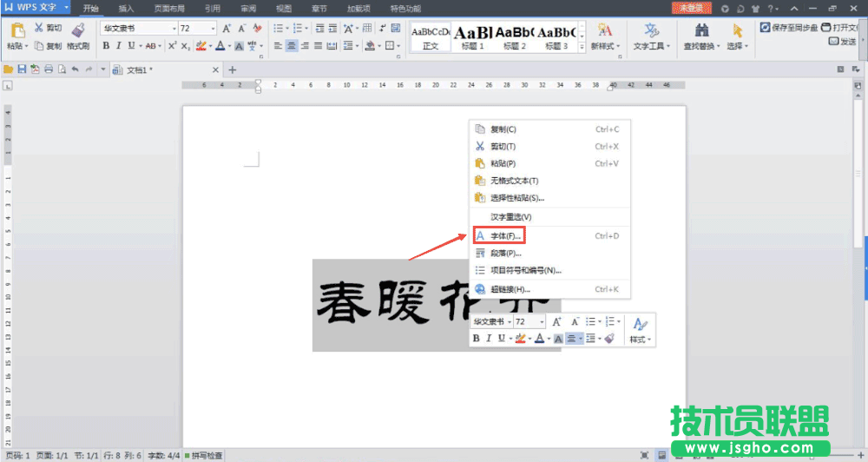
Task: Choose 段落(P)... in the context menu
Action: pos(551,254)
